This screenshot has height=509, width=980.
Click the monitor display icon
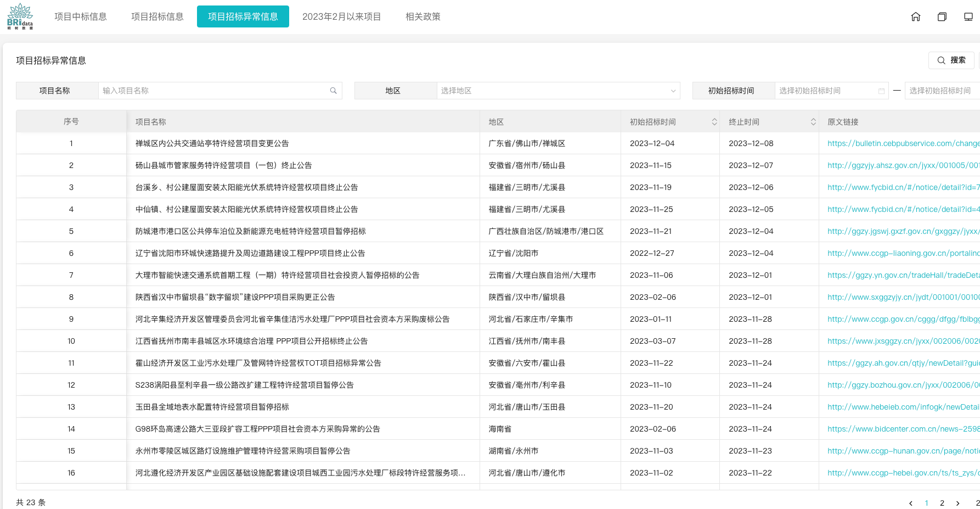(x=968, y=16)
